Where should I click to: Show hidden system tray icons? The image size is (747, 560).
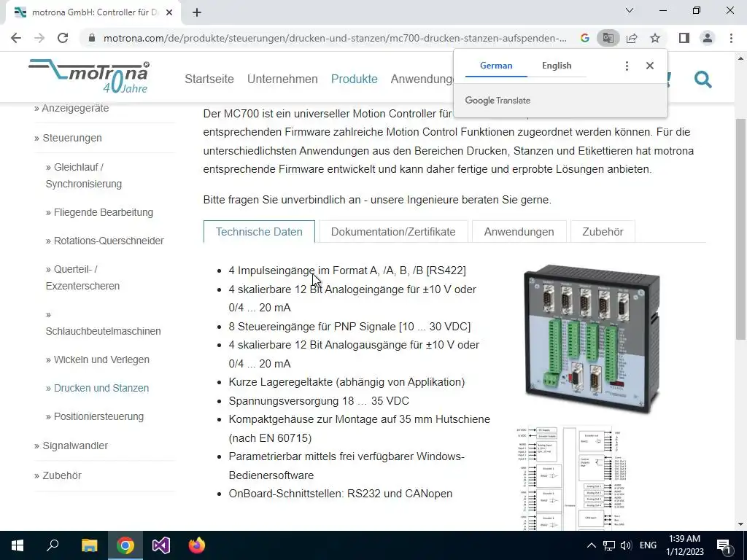591,545
